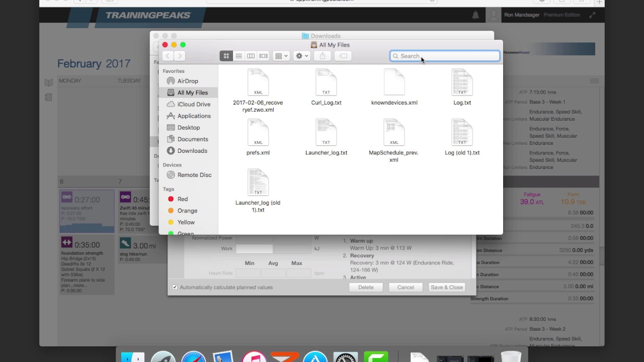Viewport: 644px width, 362px height.
Task: Select the MapSchedule_prev.xml file
Action: click(x=394, y=141)
